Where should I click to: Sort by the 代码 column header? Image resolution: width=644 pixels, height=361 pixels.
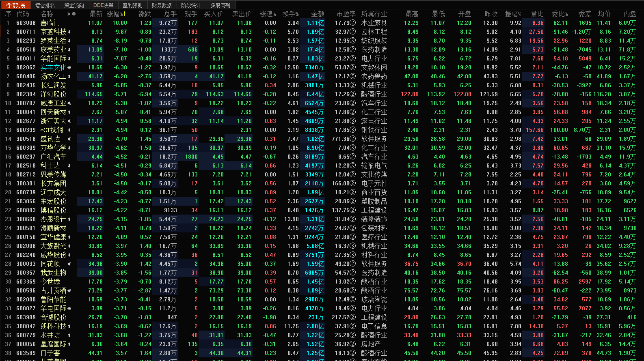pos(23,14)
